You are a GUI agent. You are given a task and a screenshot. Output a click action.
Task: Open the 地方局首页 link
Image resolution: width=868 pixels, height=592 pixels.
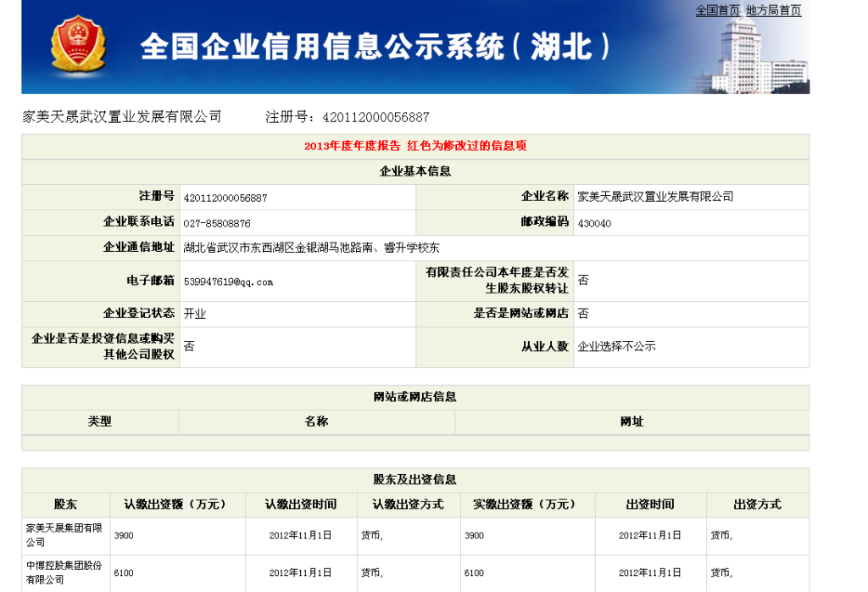(773, 10)
